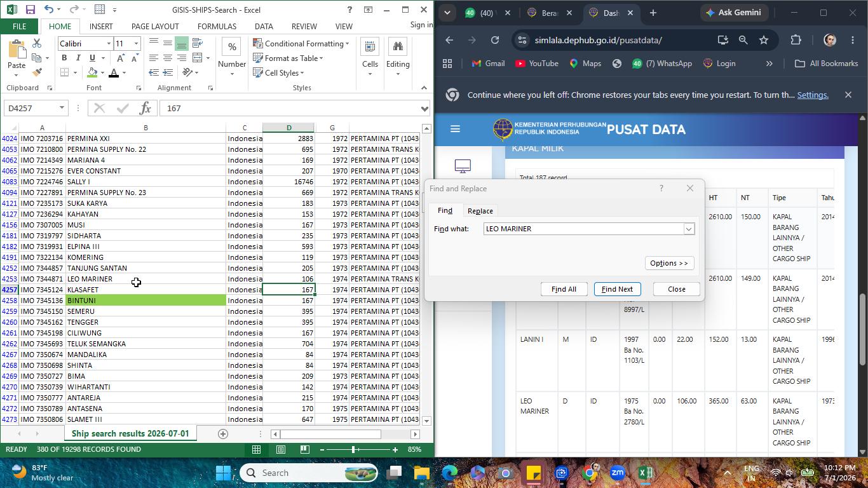Go back in Chrome

coord(449,40)
